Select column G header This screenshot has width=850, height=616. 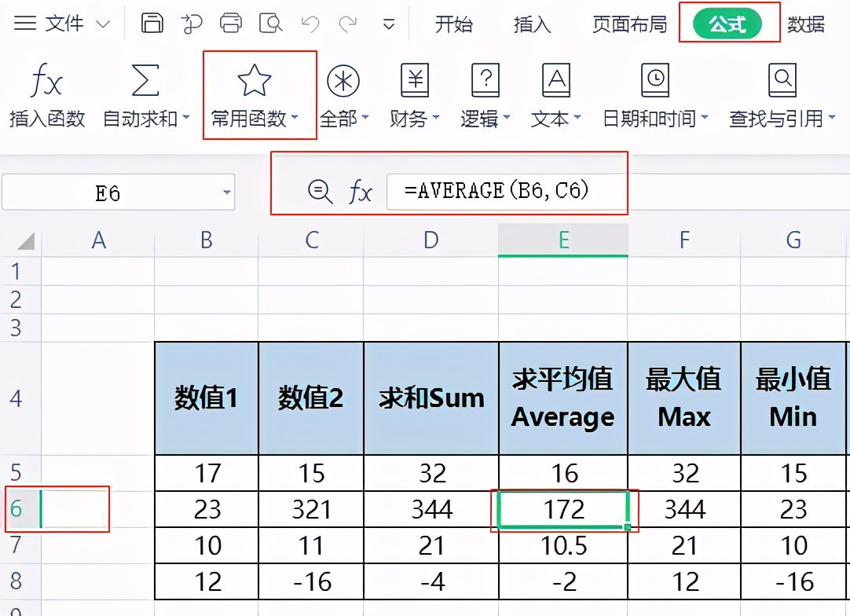pos(793,240)
